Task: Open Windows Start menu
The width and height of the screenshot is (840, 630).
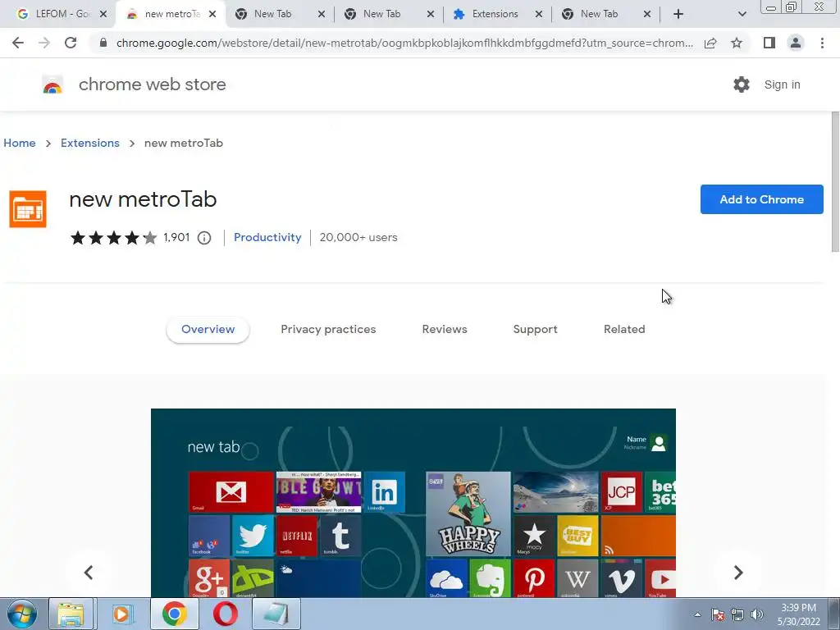Action: (22, 614)
